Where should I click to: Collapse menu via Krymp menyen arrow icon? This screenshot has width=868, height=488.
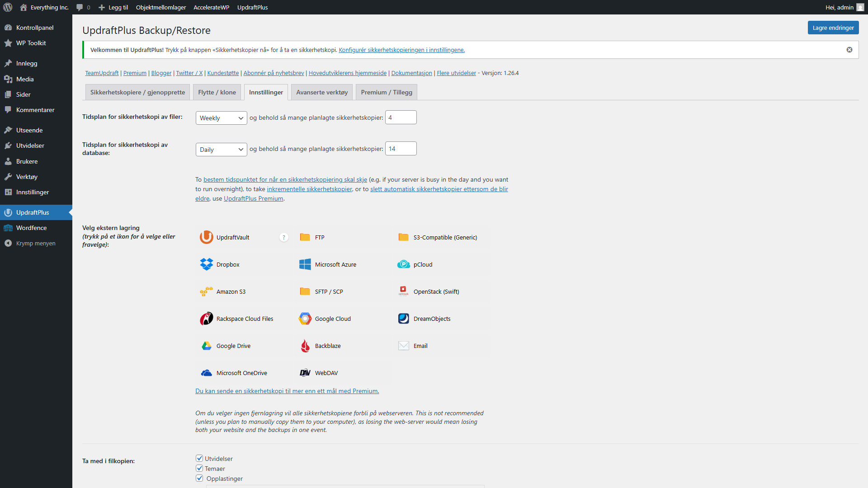pyautogui.click(x=8, y=243)
